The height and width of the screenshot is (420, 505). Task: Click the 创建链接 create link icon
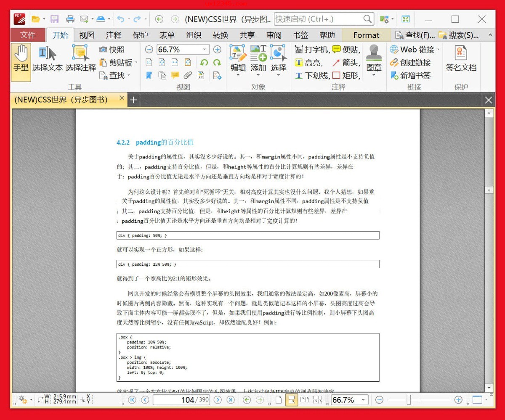point(414,62)
